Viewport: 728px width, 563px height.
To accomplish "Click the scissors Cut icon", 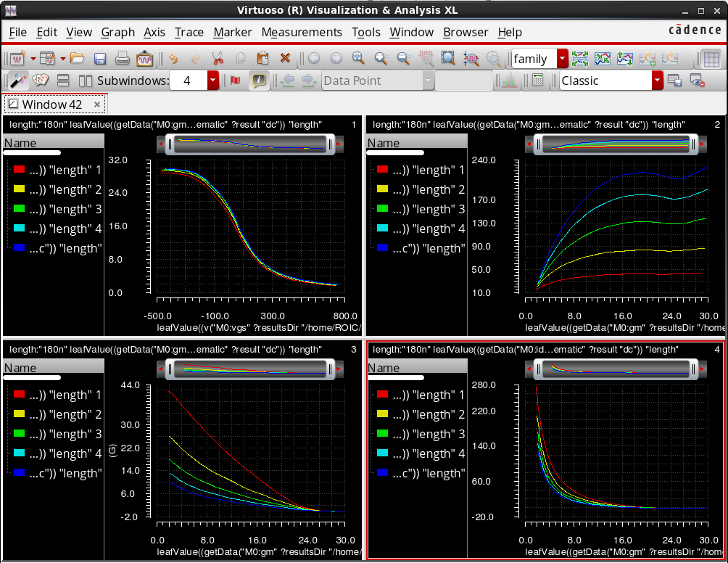I will (x=217, y=59).
